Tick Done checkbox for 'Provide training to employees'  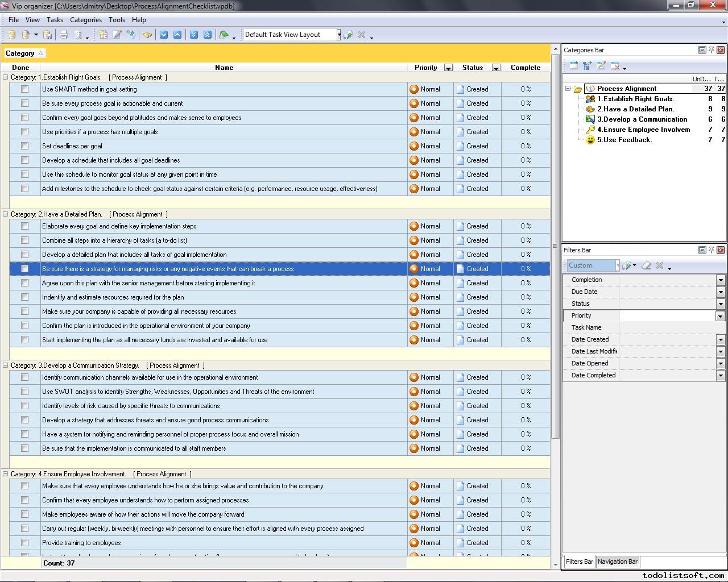tap(24, 543)
